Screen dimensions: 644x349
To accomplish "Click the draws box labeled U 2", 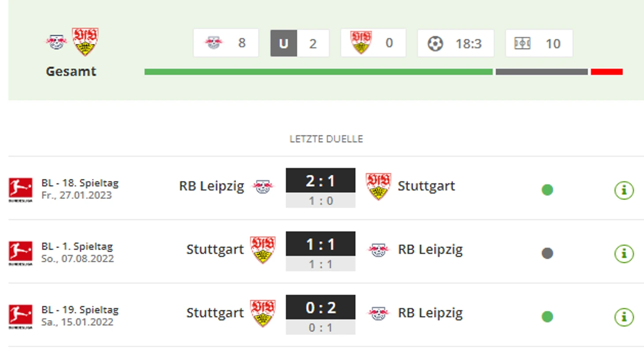I will (300, 43).
